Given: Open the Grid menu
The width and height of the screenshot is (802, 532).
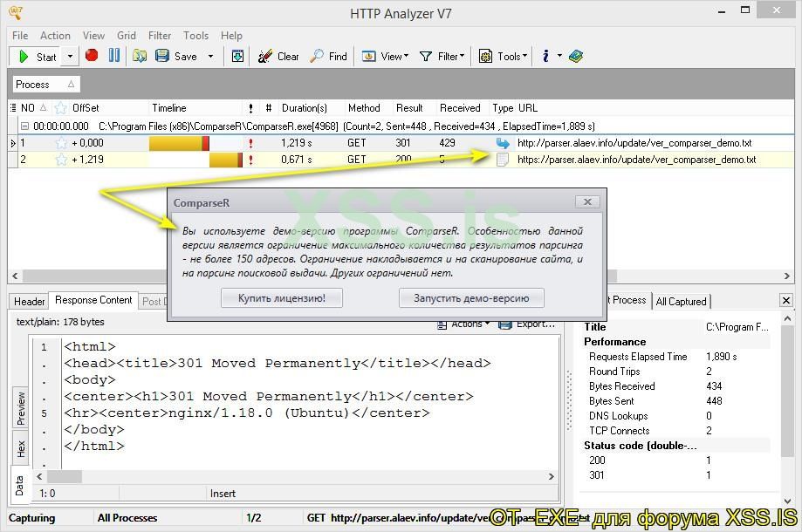Looking at the screenshot, I should click(x=127, y=35).
